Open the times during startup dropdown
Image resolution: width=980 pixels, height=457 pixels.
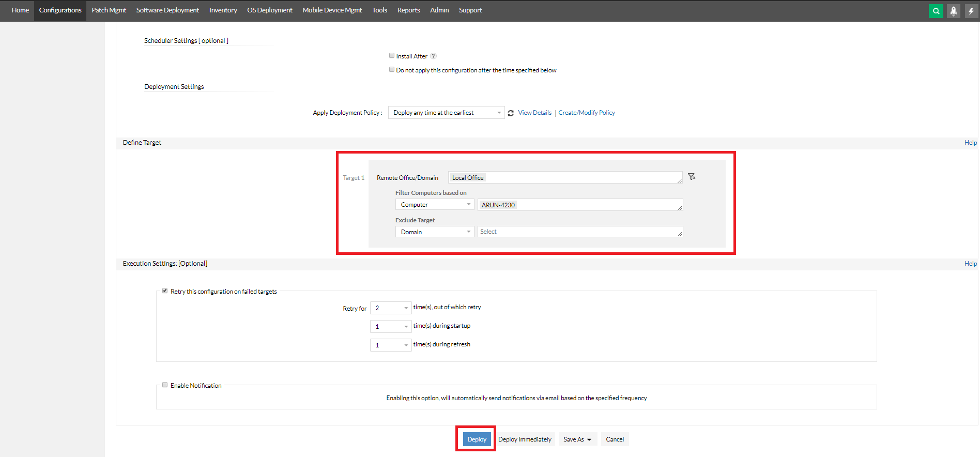coord(391,327)
